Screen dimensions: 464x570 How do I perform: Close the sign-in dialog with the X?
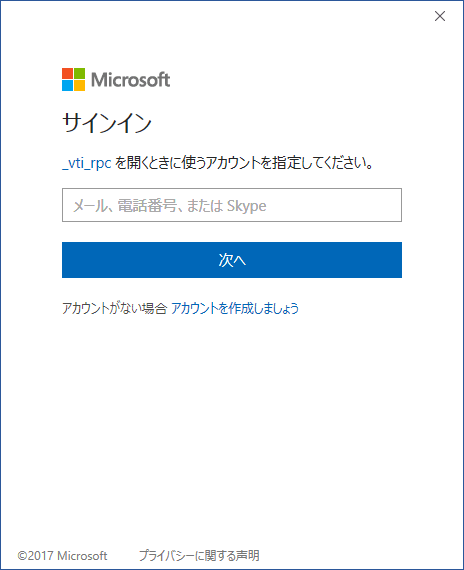pyautogui.click(x=440, y=16)
